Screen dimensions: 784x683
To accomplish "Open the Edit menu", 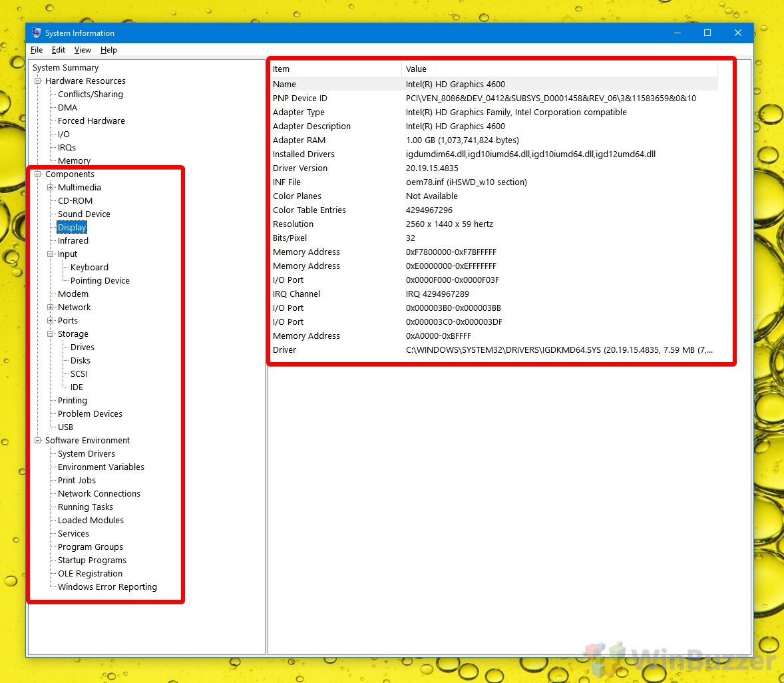I will (58, 50).
